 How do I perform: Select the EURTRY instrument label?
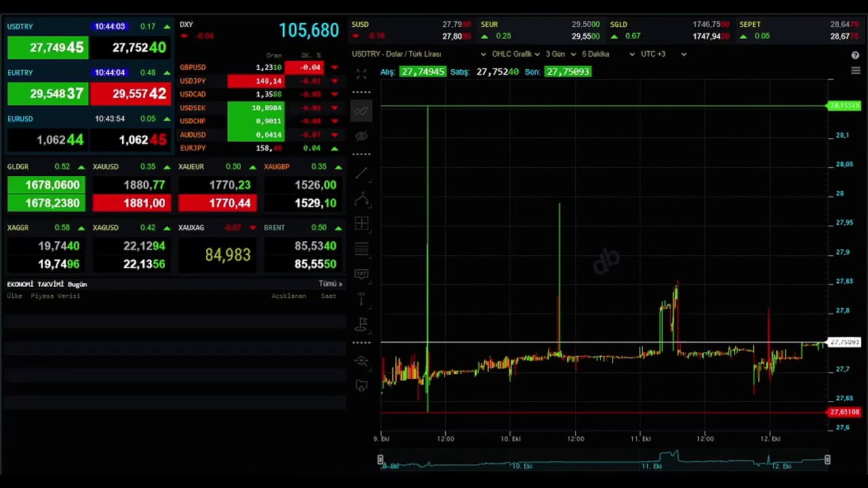(x=20, y=73)
